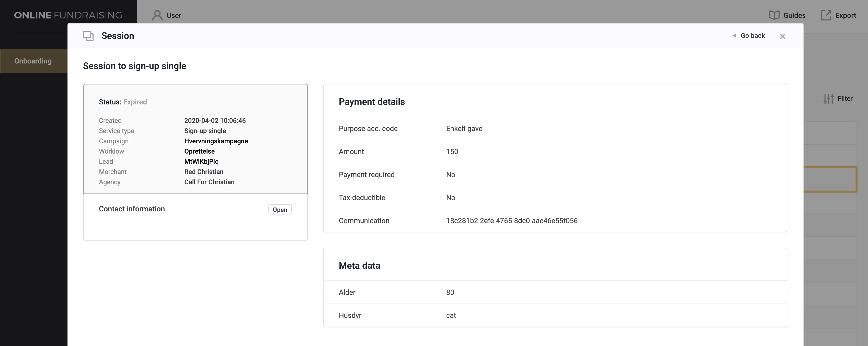Open the Contact information section

click(x=280, y=209)
